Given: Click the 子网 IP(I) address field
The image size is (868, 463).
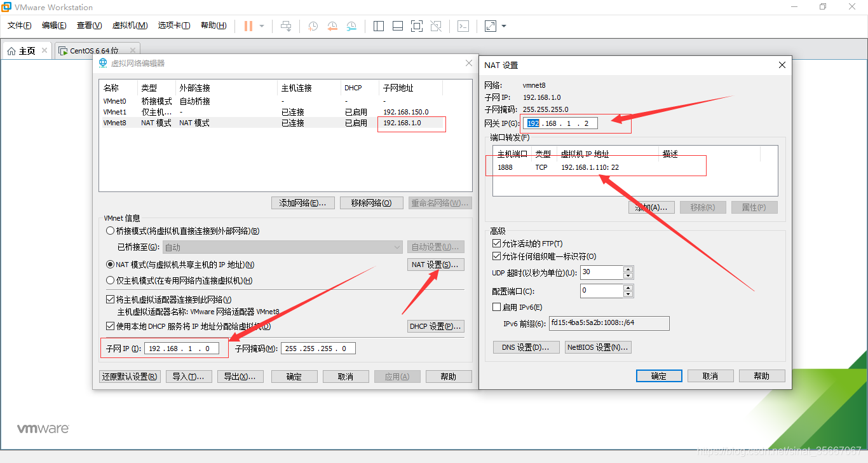Looking at the screenshot, I should [x=182, y=349].
